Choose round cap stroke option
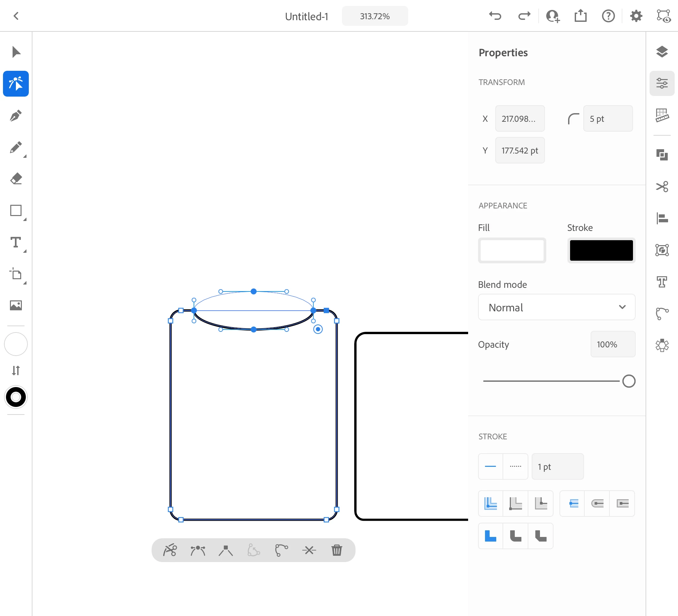The width and height of the screenshot is (678, 616). point(597,503)
